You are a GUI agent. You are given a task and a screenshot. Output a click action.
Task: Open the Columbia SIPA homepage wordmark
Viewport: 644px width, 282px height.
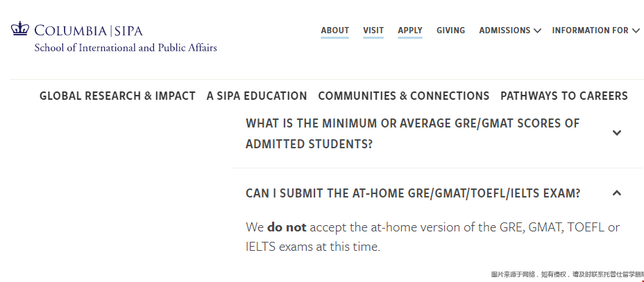point(88,30)
